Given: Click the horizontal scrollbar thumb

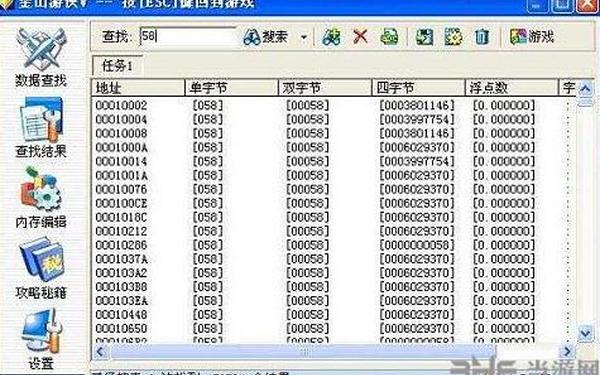Looking at the screenshot, I should (302, 351).
